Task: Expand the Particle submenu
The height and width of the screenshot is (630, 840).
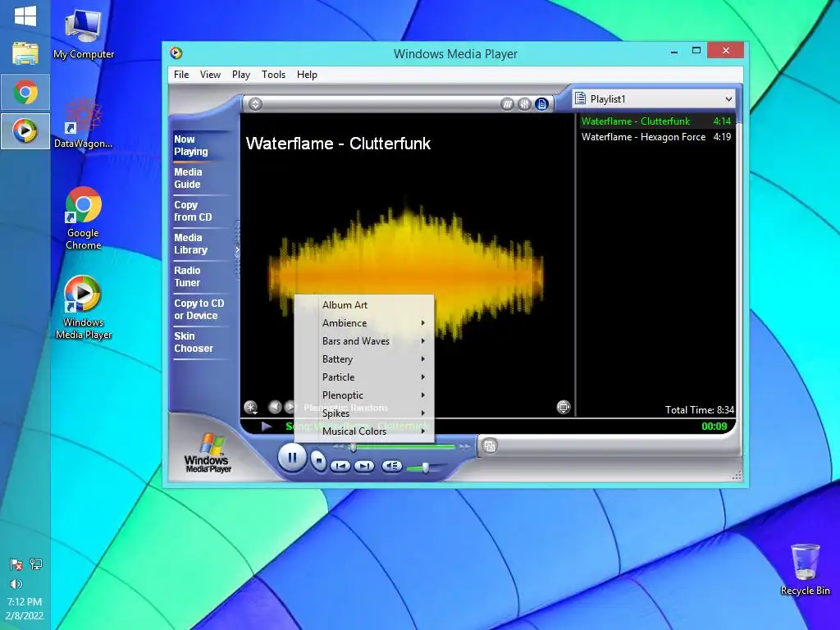Action: pos(364,377)
